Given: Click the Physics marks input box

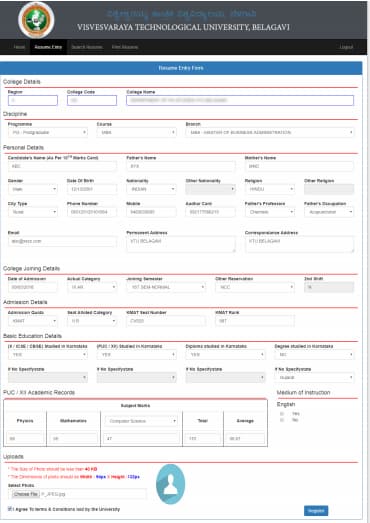Looking at the screenshot, I should 25,438.
